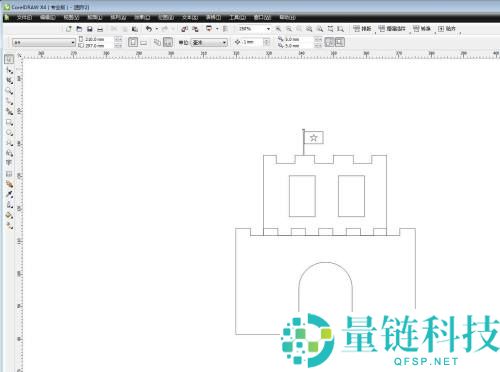Zoom to all objects
This screenshot has height=372, width=500.
coord(309,29)
